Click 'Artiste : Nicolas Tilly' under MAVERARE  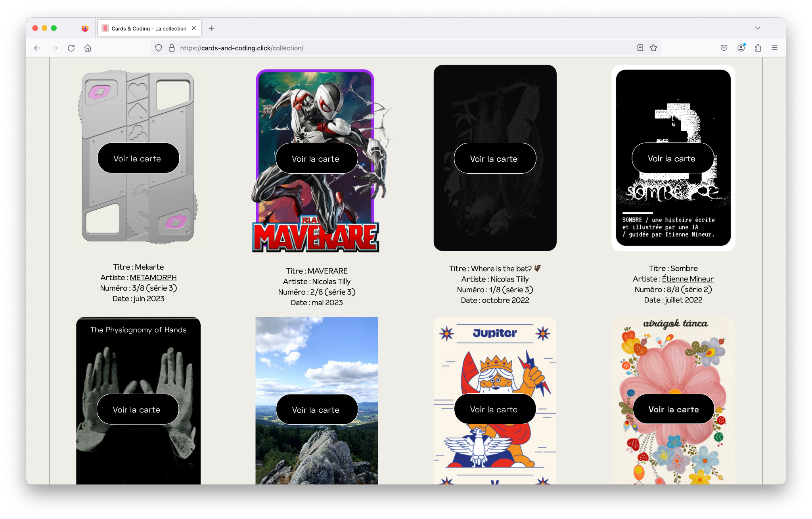point(316,282)
